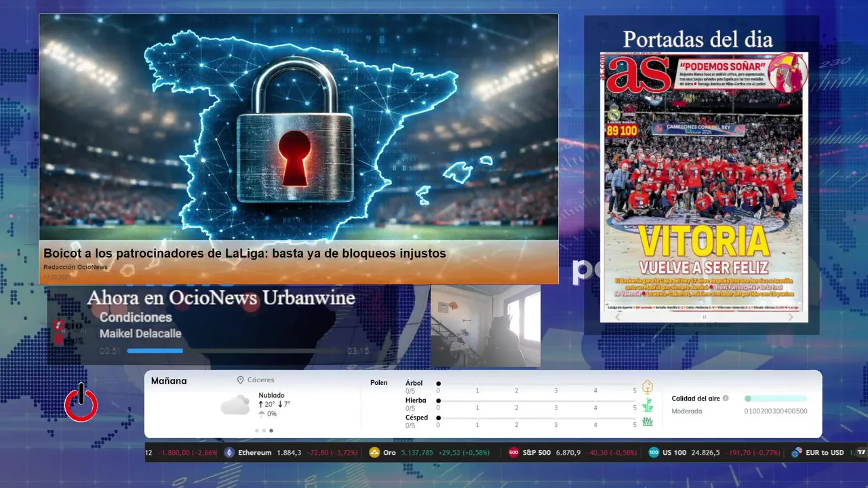
Task: Click the Ethereum coin icon in ticker
Action: (229, 453)
